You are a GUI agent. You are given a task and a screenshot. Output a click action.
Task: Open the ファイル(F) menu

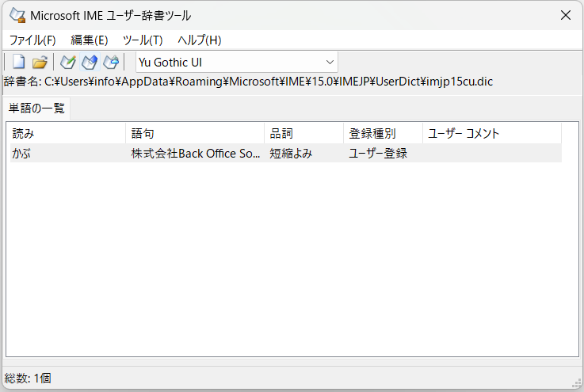[32, 40]
